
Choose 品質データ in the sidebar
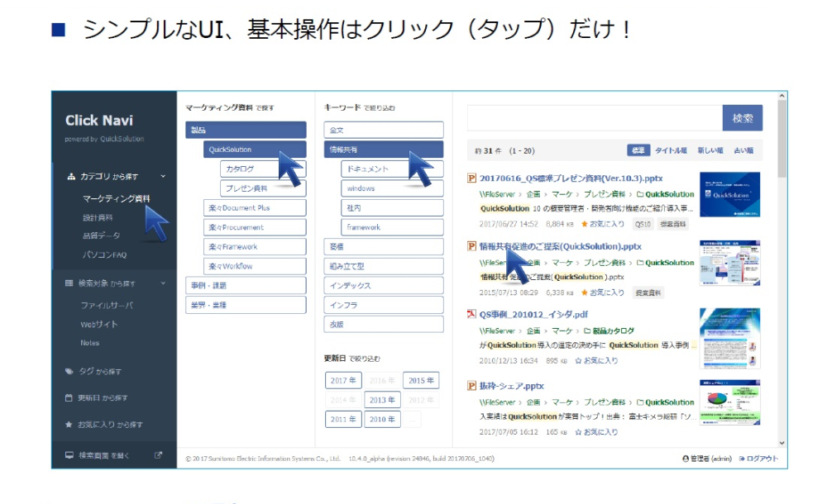pyautogui.click(x=101, y=235)
